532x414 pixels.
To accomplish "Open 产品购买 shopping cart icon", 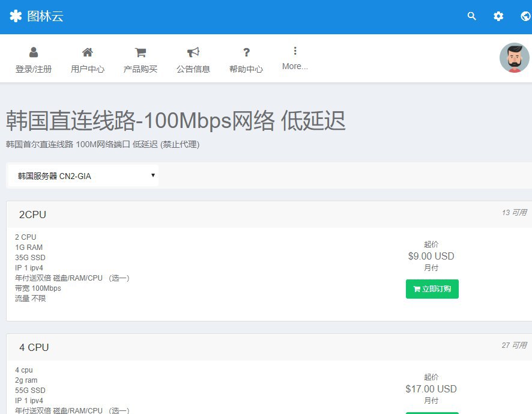I will pyautogui.click(x=141, y=52).
